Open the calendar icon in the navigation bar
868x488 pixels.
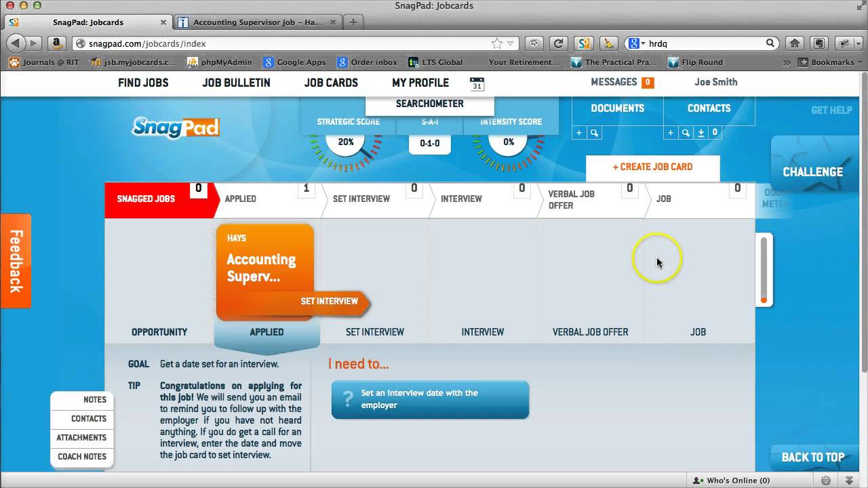(477, 84)
